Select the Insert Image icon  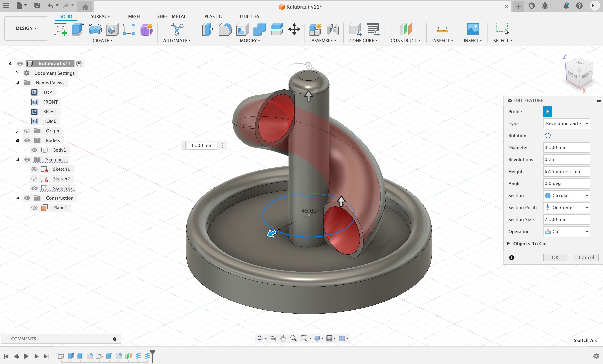[x=473, y=29]
